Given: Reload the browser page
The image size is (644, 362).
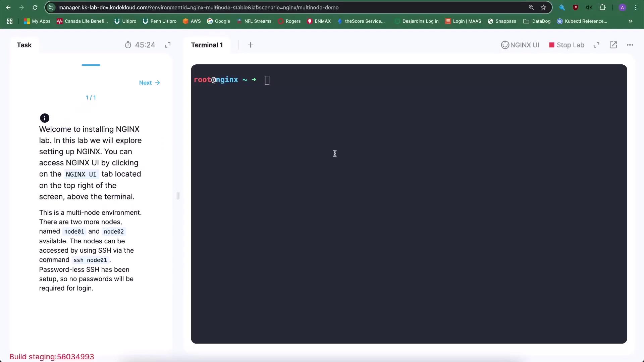Looking at the screenshot, I should tap(35, 7).
